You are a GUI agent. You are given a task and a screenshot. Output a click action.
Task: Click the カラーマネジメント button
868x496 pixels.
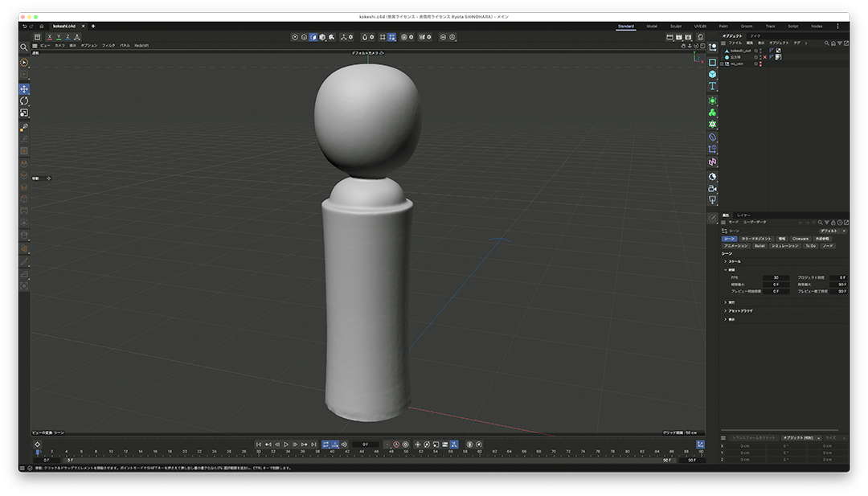(x=756, y=239)
